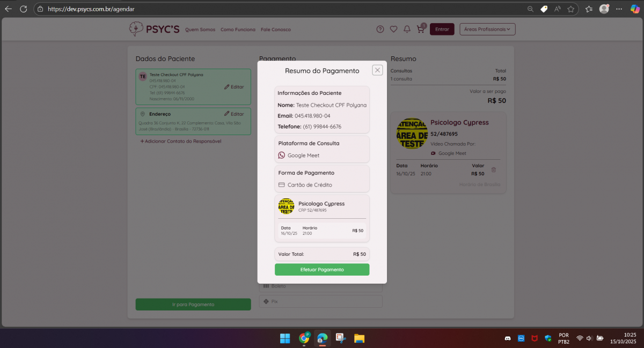Screen dimensions: 644x348
Task: Open the help question mark icon
Action: (380, 29)
